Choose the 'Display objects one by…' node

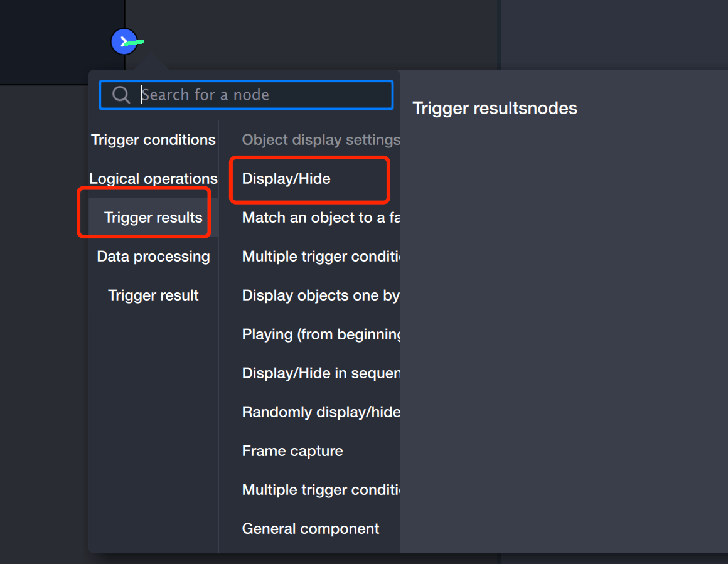click(x=320, y=295)
